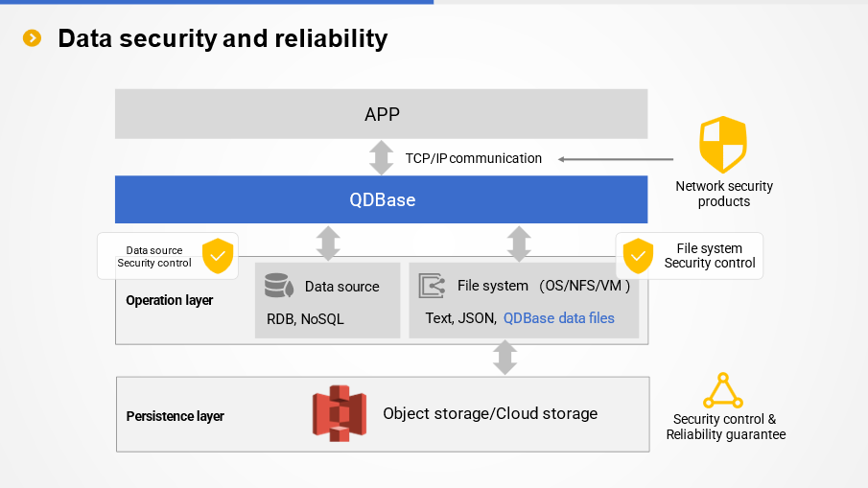Viewport: 868px width, 488px height.
Task: Click the double arrow above Data source
Action: [x=328, y=244]
